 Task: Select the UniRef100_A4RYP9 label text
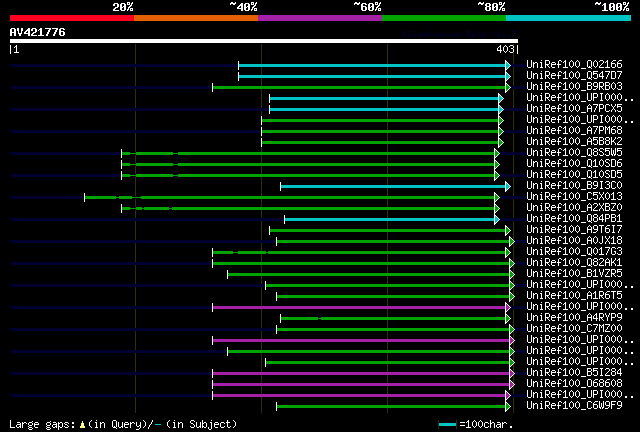574,318
